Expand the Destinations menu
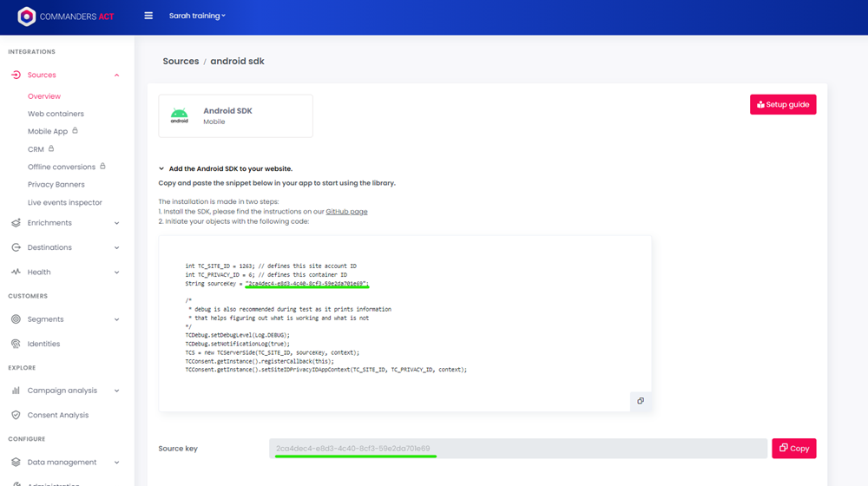Image resolution: width=868 pixels, height=486 pixels. 117,247
